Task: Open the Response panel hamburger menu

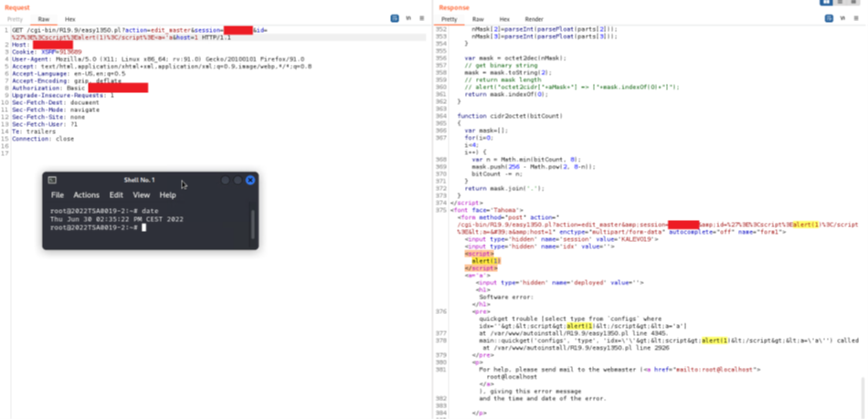Action: [856, 18]
